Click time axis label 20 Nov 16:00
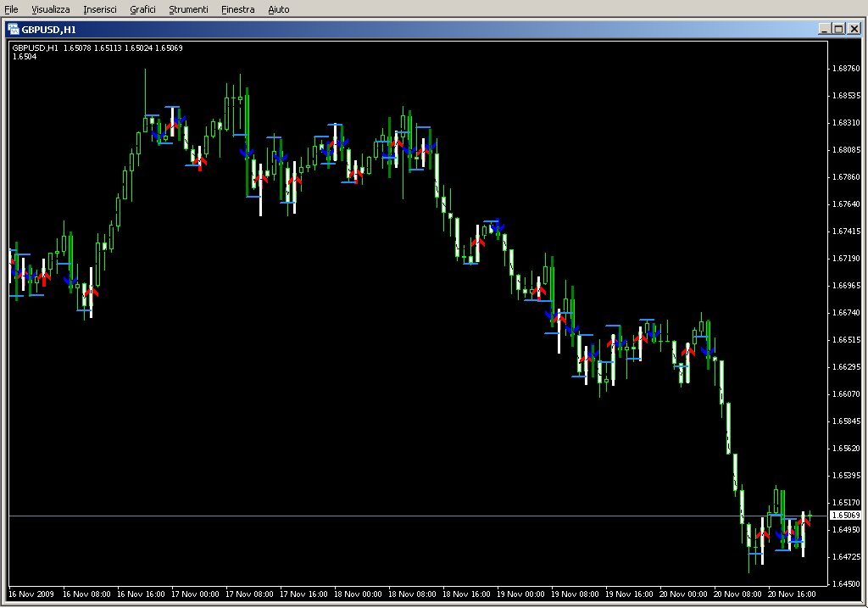 [x=792, y=594]
